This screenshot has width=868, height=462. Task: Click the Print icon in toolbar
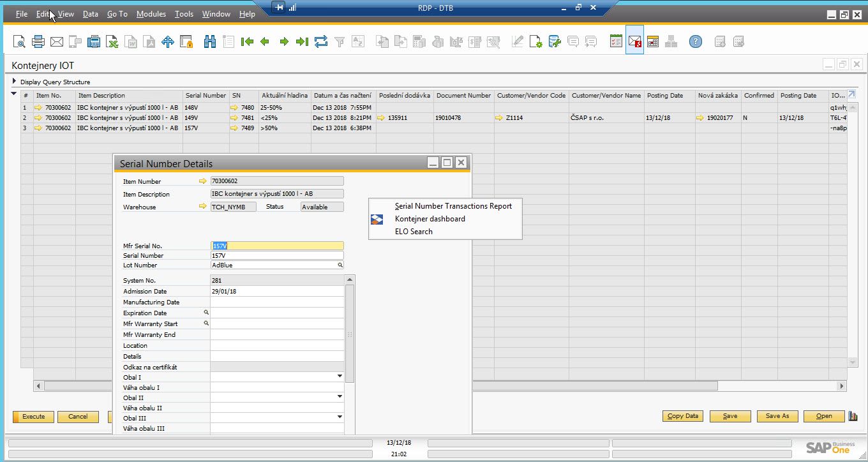tap(38, 42)
